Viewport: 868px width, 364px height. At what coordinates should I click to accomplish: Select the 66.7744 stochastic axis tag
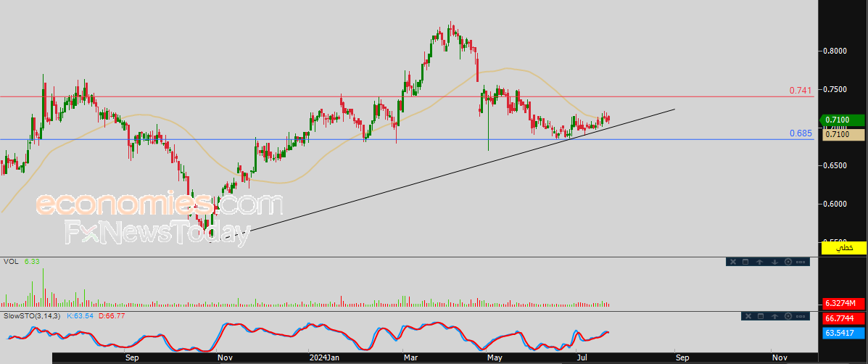pyautogui.click(x=844, y=319)
